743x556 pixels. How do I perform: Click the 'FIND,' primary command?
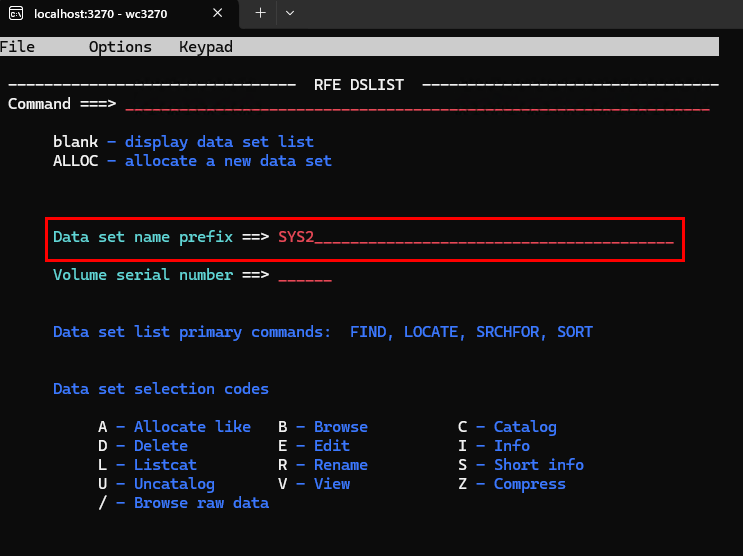pyautogui.click(x=372, y=332)
